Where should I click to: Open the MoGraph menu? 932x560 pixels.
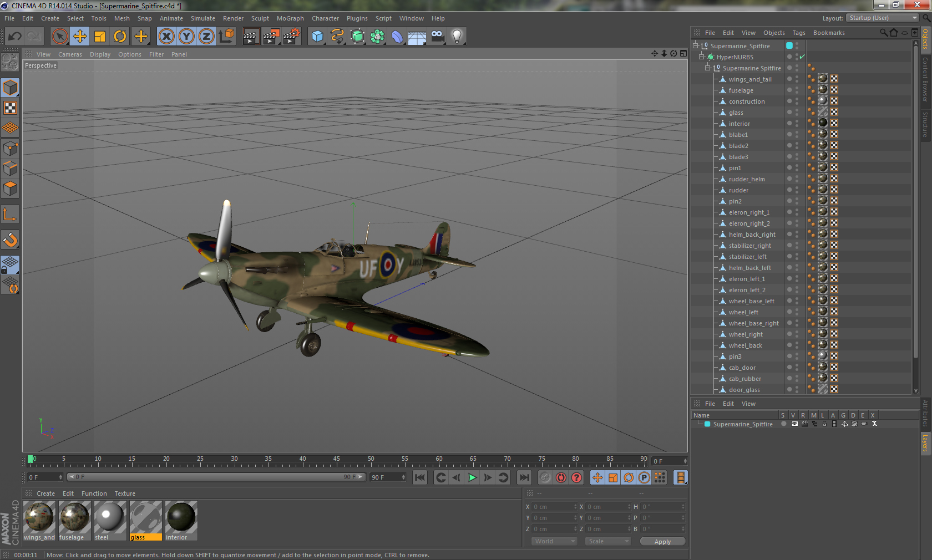290,18
